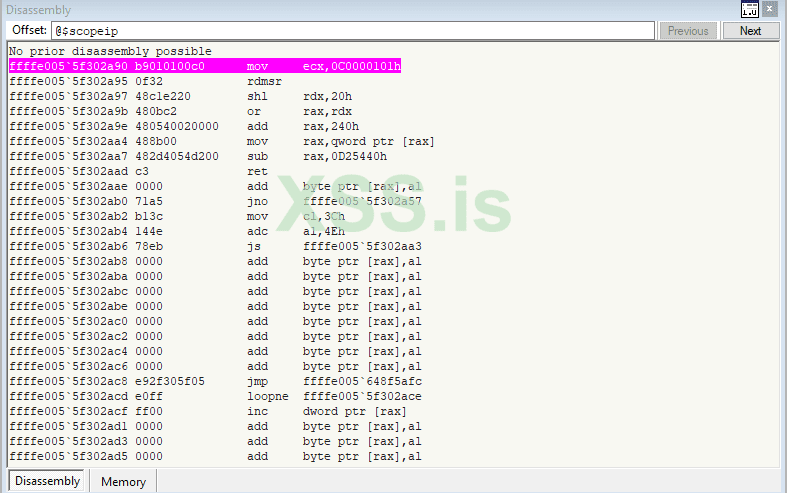This screenshot has width=787, height=493.
Task: Click address fffe005`5f302aae line
Action: coord(215,187)
